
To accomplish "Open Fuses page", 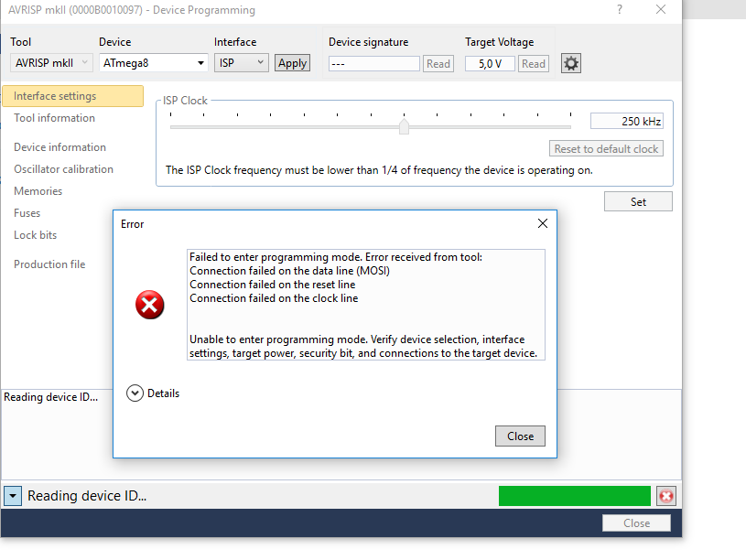I will (x=27, y=213).
